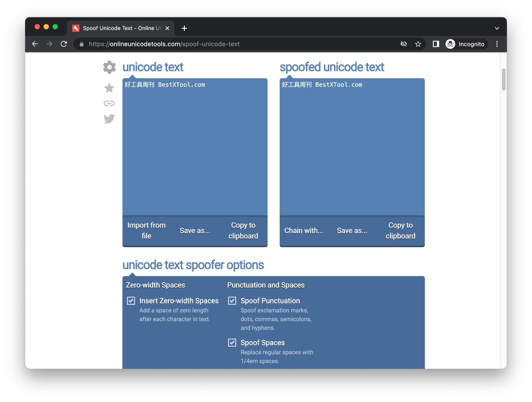Screen dimensions: 532x402
Task: Close the Spoof Unicode Text tab
Action: click(167, 28)
